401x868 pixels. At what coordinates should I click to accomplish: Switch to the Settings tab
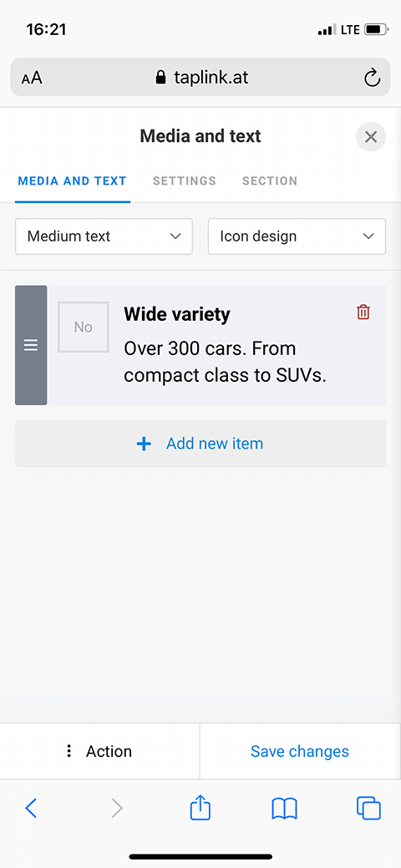coord(185,181)
